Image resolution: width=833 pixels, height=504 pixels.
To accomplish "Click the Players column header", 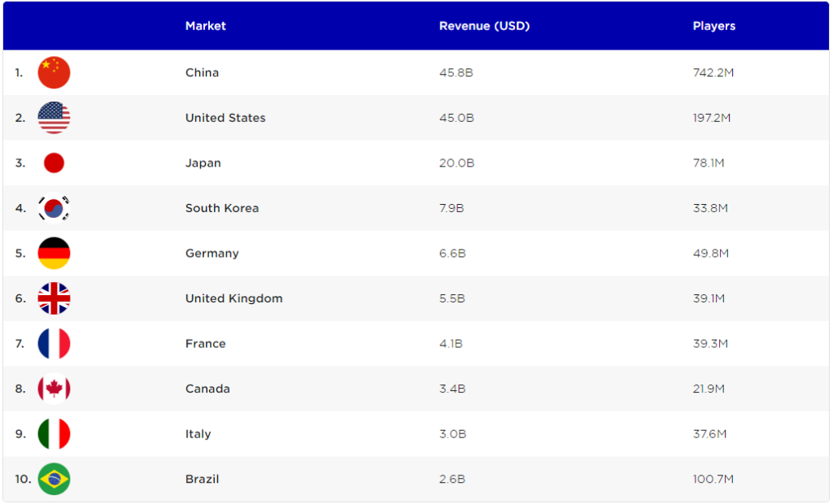I will pos(714,26).
